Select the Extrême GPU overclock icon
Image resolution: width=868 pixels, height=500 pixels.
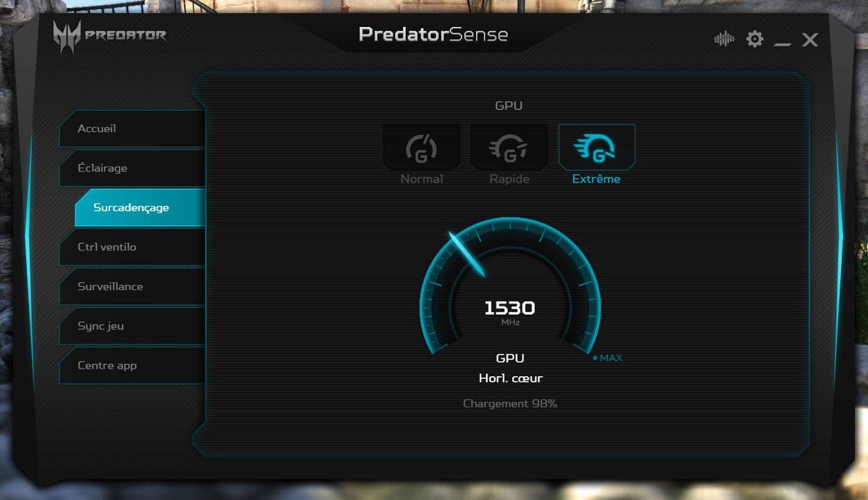(x=596, y=147)
